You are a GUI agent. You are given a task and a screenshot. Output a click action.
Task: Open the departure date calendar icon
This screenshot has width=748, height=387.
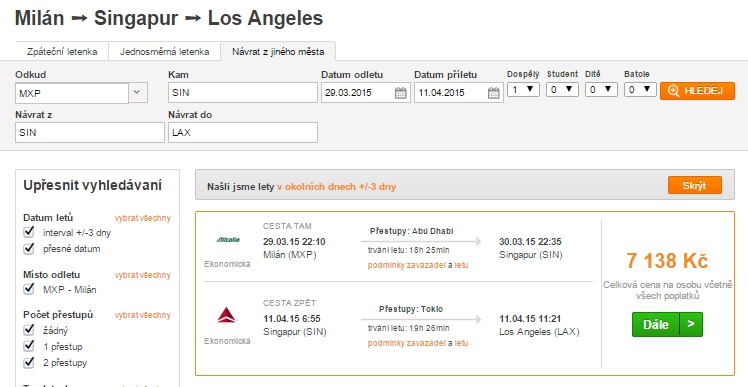point(401,93)
